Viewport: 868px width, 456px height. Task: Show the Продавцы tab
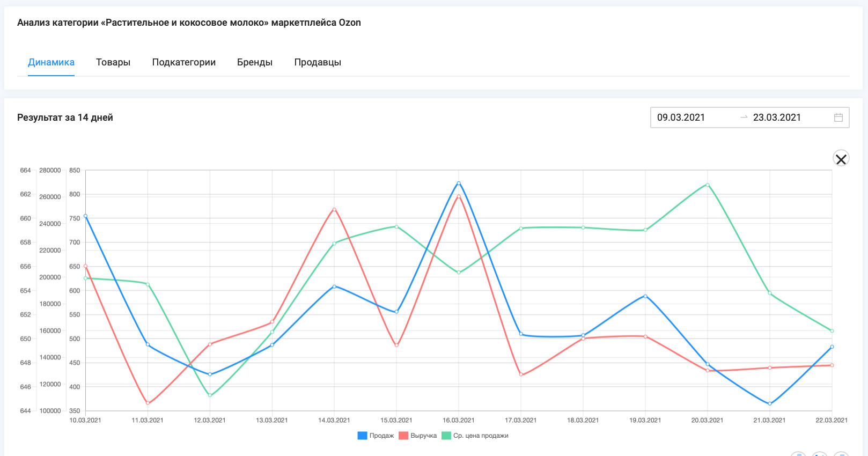point(318,62)
